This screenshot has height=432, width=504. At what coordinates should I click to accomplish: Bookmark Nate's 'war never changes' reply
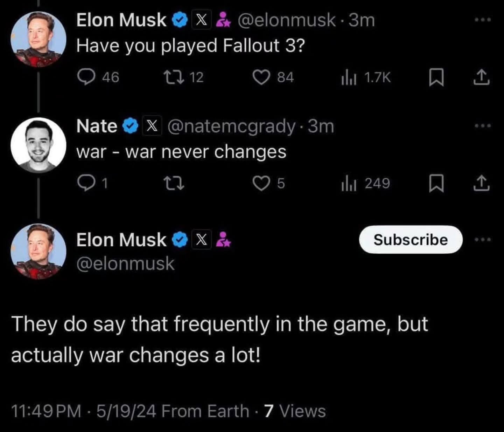[436, 184]
